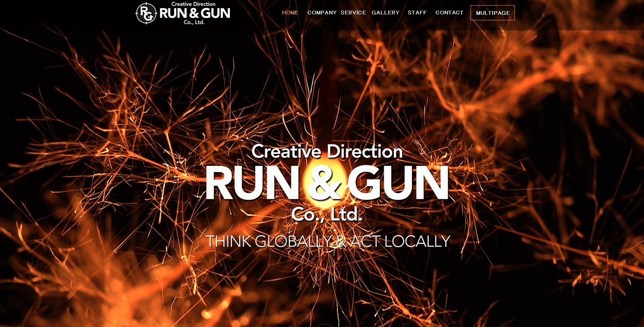Go to the COMPANY section

tap(322, 13)
